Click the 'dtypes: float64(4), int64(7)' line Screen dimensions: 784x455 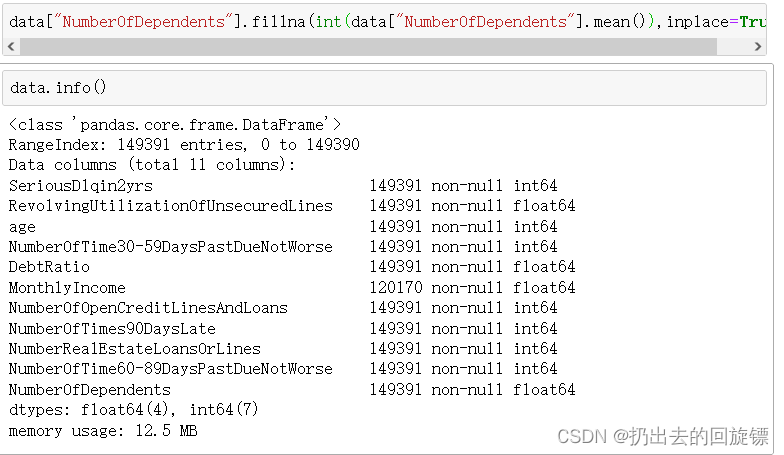[x=134, y=410]
